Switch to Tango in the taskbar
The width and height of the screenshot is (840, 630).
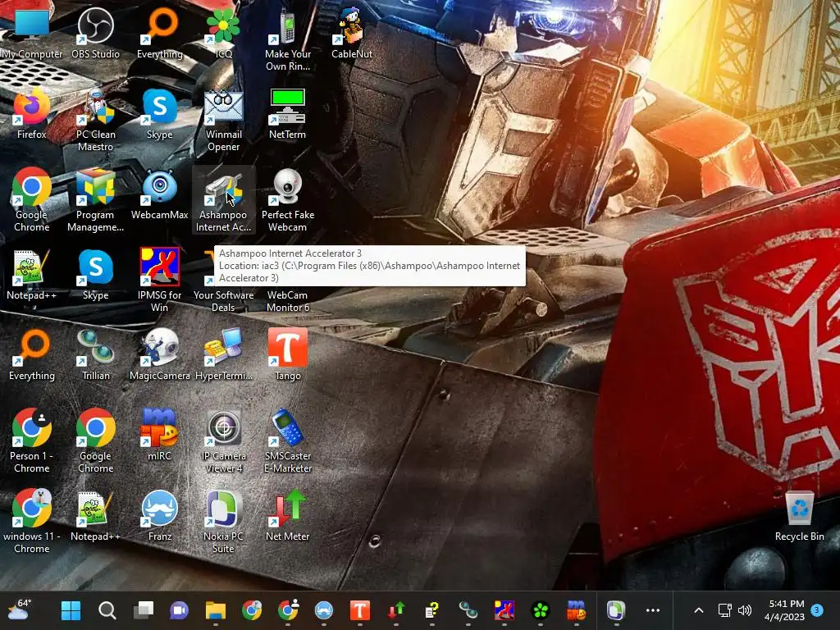point(360,610)
